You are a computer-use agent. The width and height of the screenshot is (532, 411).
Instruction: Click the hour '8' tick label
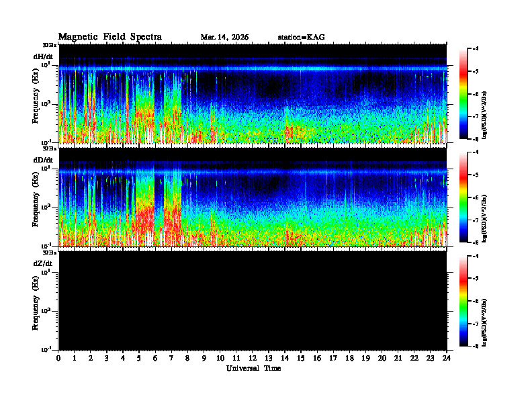[187, 359]
